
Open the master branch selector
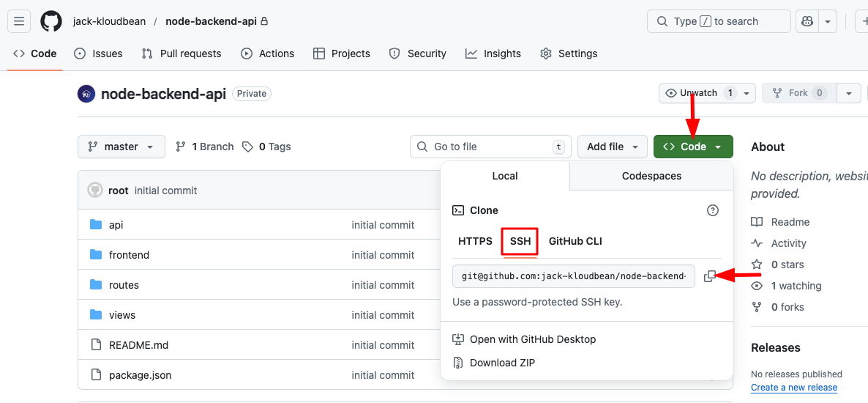point(121,147)
